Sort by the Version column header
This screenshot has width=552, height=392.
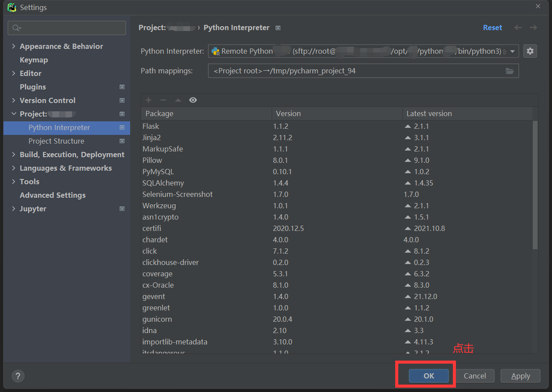coord(337,113)
